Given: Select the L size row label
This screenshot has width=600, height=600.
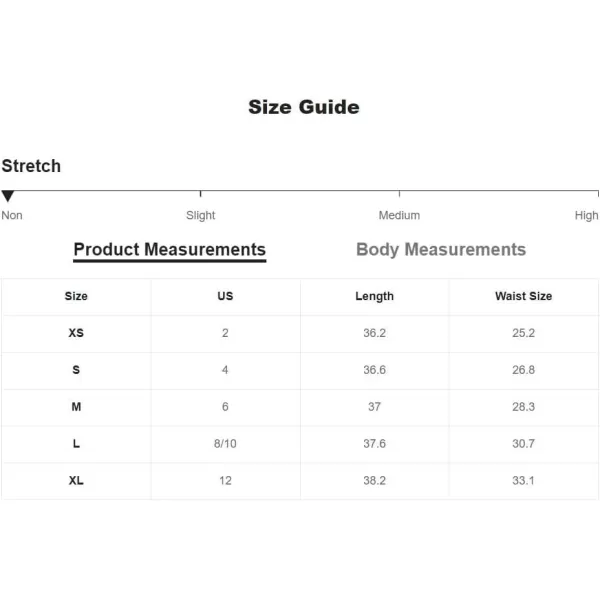Looking at the screenshot, I should [x=76, y=443].
